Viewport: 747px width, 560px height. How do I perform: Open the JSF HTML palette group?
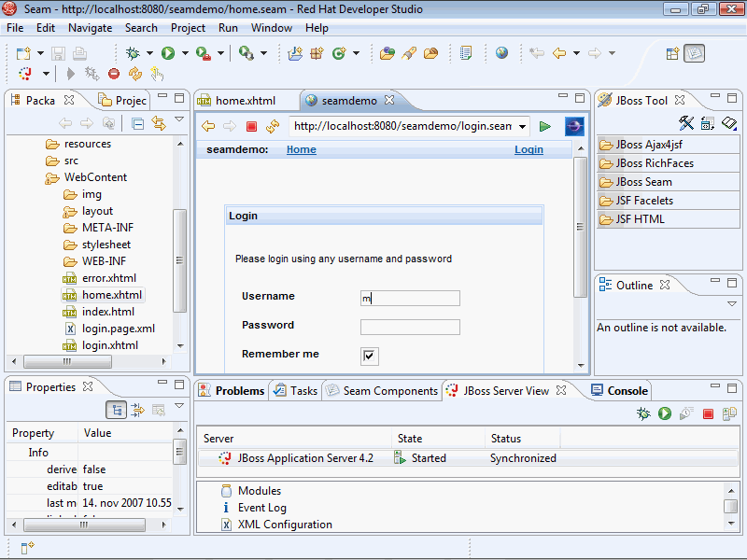(x=668, y=219)
